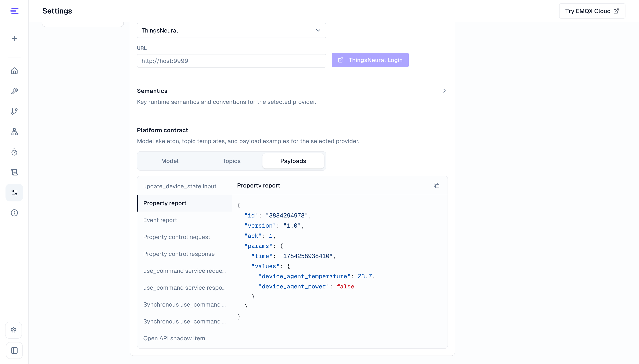Open the stopwatch timer icon
Screen dimensions: 639x364
click(14, 152)
